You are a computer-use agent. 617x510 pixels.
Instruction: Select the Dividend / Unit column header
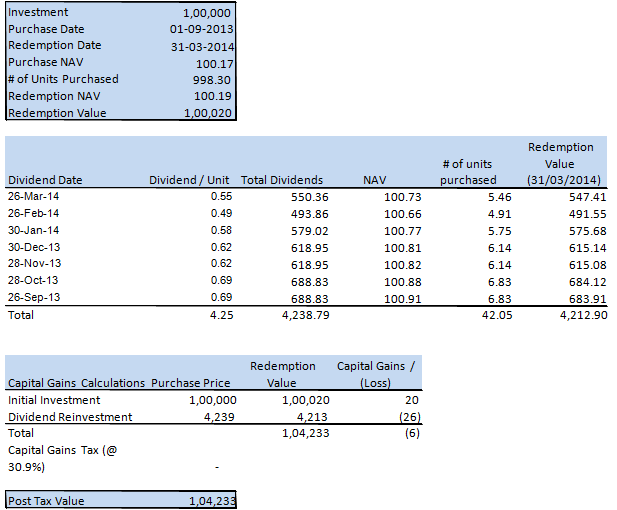point(189,180)
